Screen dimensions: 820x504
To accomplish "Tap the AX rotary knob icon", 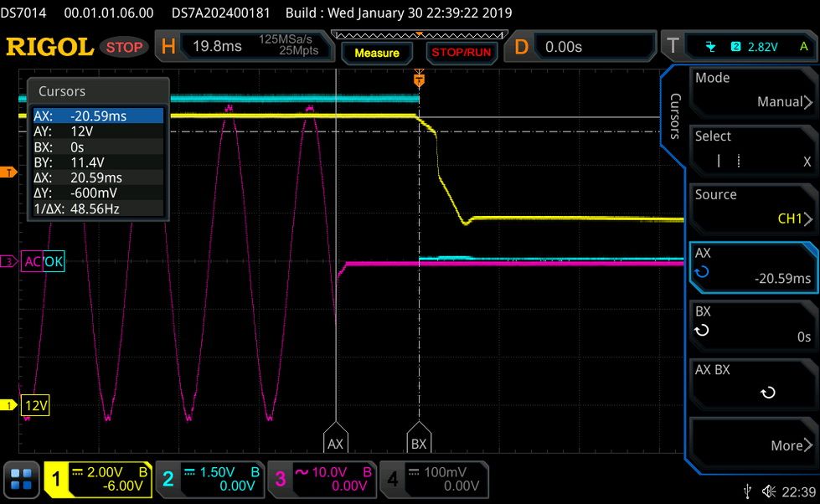I will (x=701, y=271).
